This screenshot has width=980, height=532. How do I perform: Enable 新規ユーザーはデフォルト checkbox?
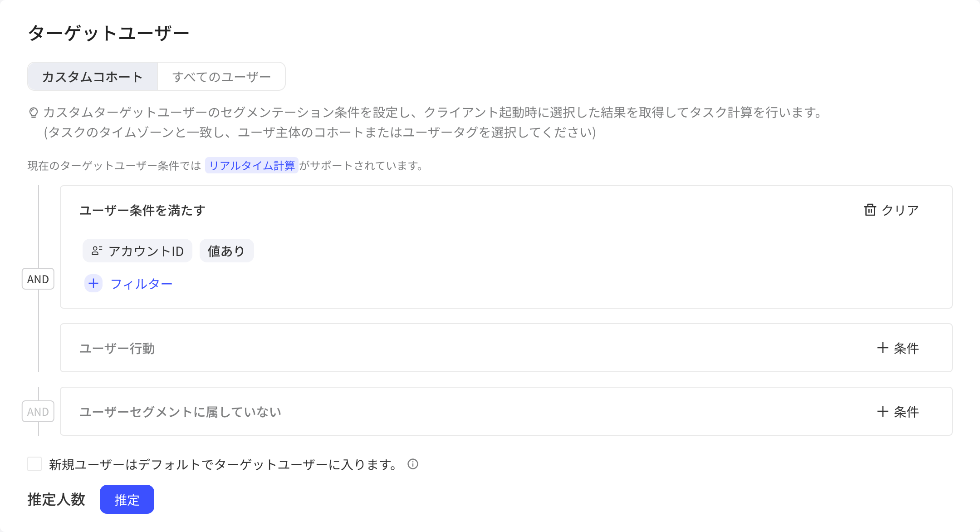[34, 464]
